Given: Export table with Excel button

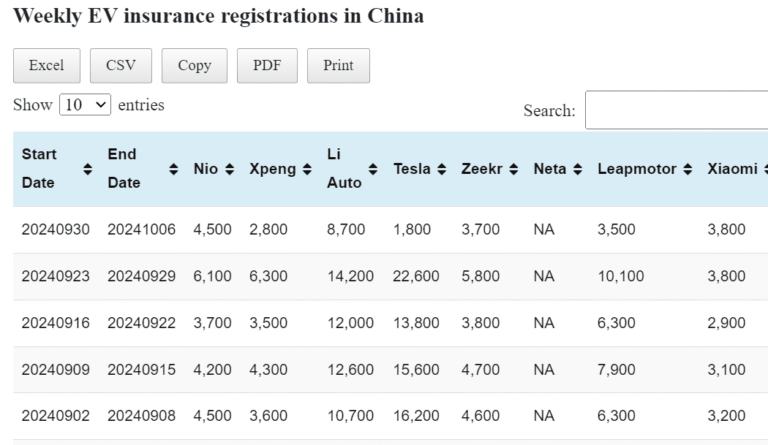Looking at the screenshot, I should pos(46,66).
